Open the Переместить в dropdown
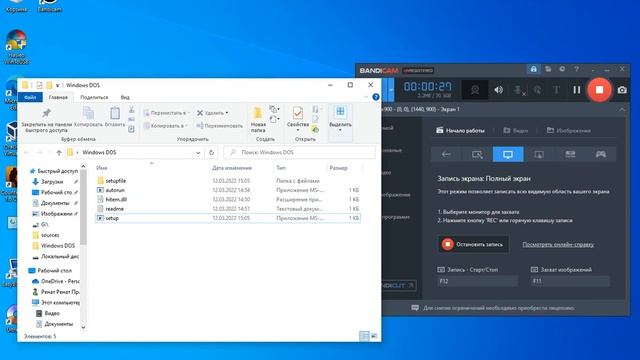 [x=167, y=113]
